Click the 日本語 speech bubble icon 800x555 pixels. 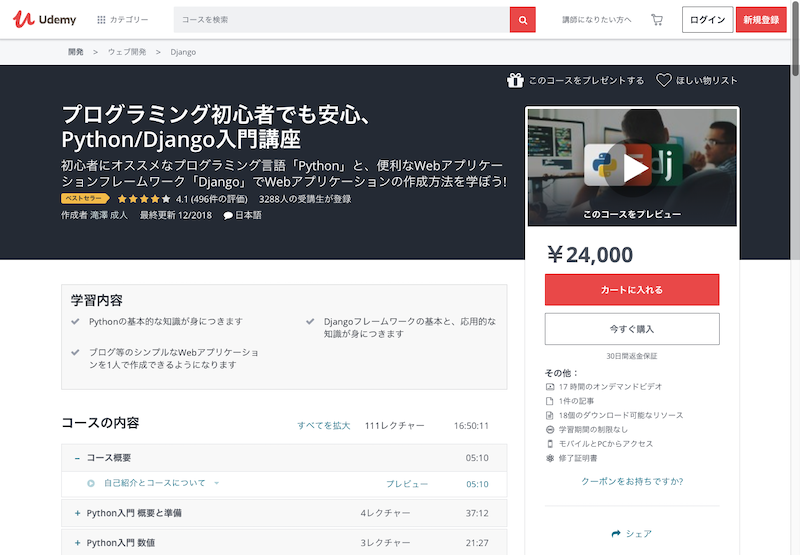[x=228, y=215]
